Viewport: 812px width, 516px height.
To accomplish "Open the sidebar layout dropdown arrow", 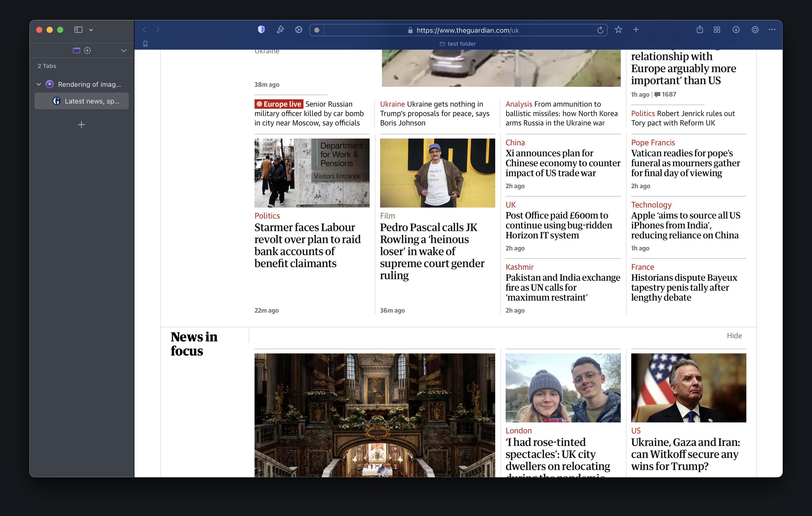I will click(91, 30).
